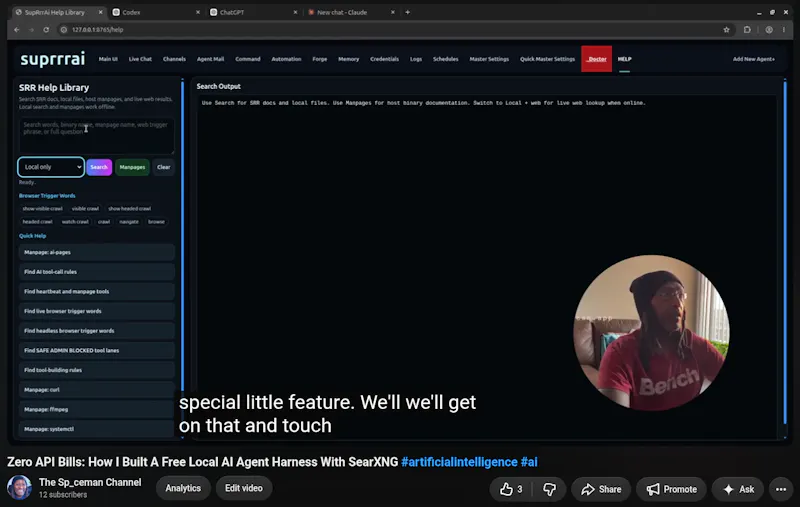The height and width of the screenshot is (507, 800).
Task: Reload the page with the refresh icon
Action: pyautogui.click(x=46, y=30)
